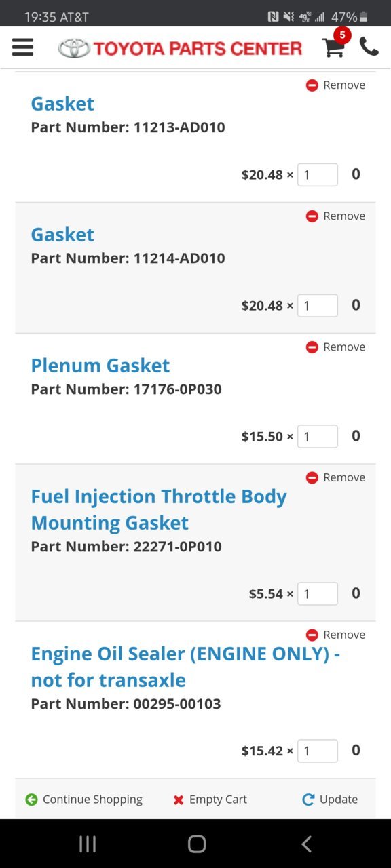
Task: Remove the 11214-AD010 Gasket item
Action: pos(335,216)
